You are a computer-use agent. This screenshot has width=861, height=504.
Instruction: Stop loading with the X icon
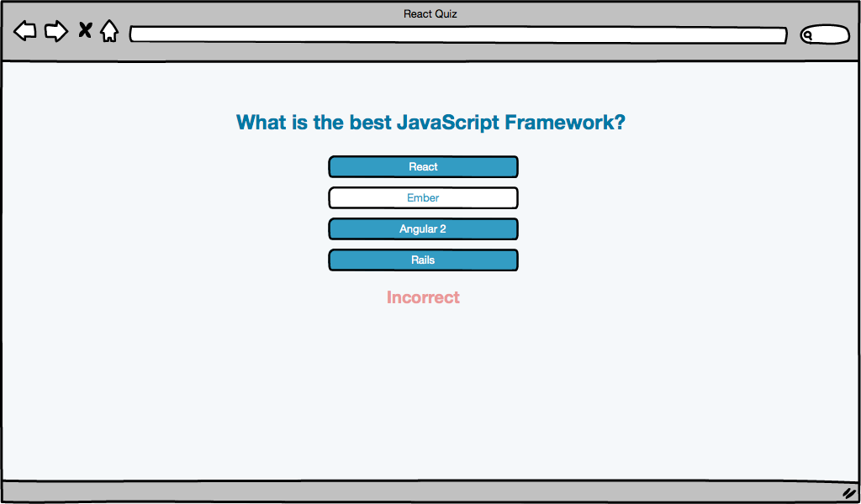point(85,29)
